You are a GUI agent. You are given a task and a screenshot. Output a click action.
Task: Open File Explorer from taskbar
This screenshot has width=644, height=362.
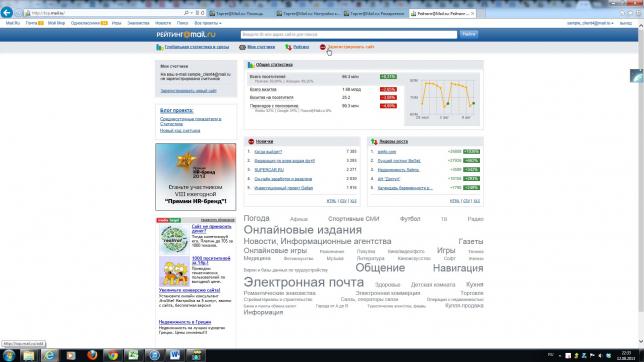(29, 355)
